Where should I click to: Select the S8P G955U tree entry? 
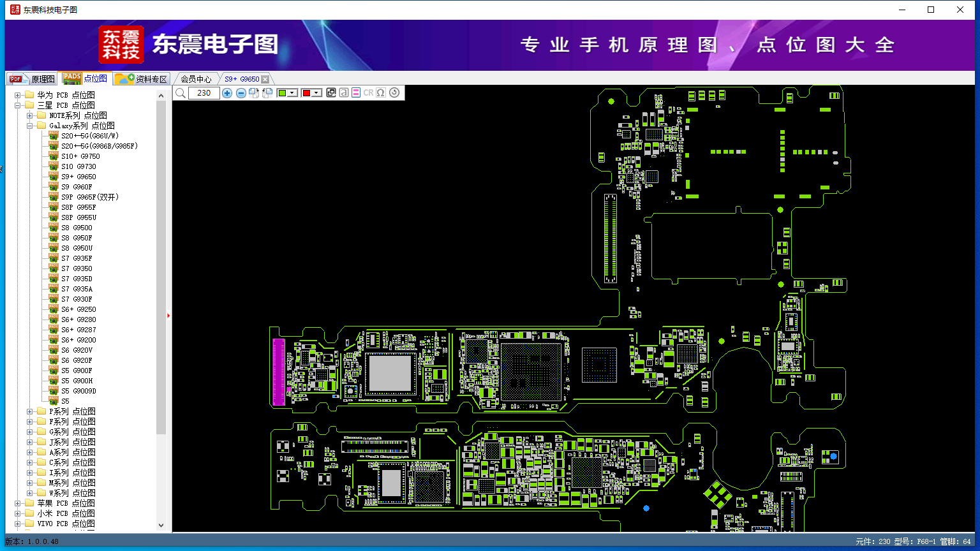(78, 217)
